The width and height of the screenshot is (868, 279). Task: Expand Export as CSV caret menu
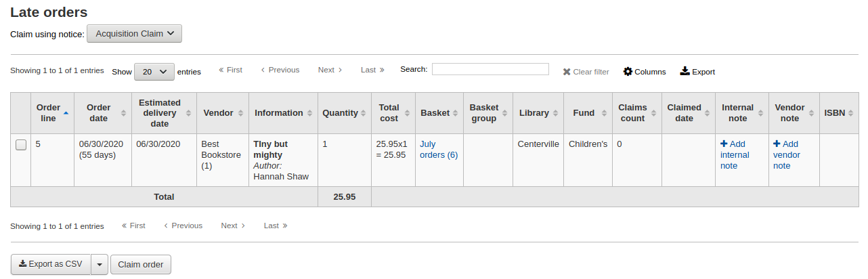100,265
